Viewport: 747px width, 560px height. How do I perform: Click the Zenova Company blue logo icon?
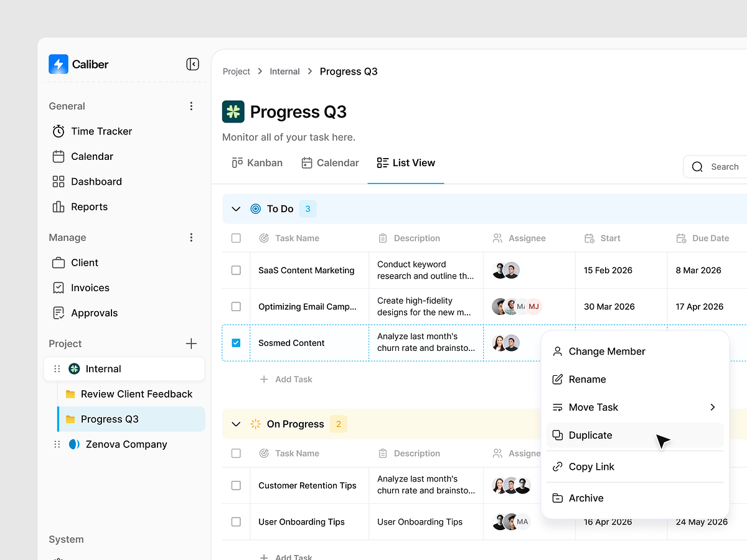click(74, 444)
